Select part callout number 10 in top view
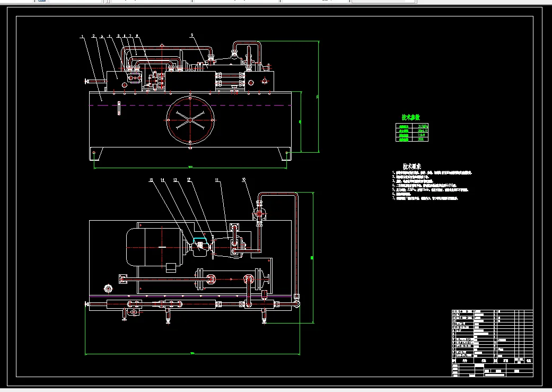552x392 pixels. pos(243,180)
